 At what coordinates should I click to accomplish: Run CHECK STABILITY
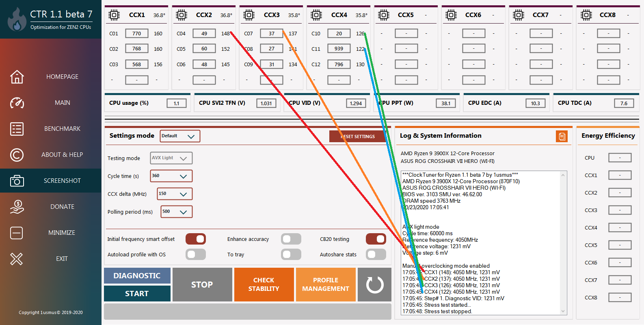coord(264,285)
